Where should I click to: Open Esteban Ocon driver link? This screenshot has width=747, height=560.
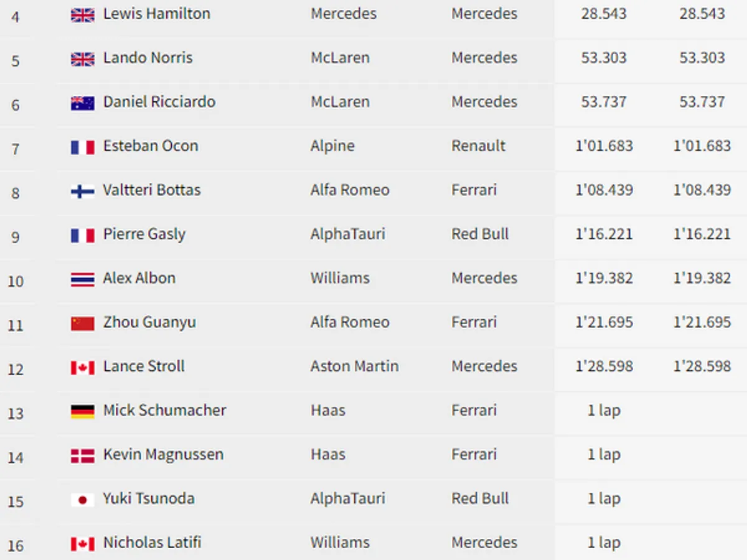(x=151, y=146)
